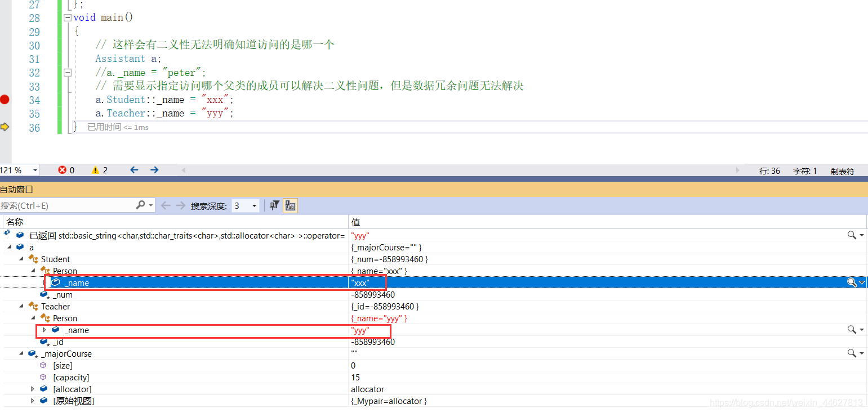This screenshot has width=868, height=413.
Task: Click the value 15 of [capacity]
Action: tap(355, 378)
